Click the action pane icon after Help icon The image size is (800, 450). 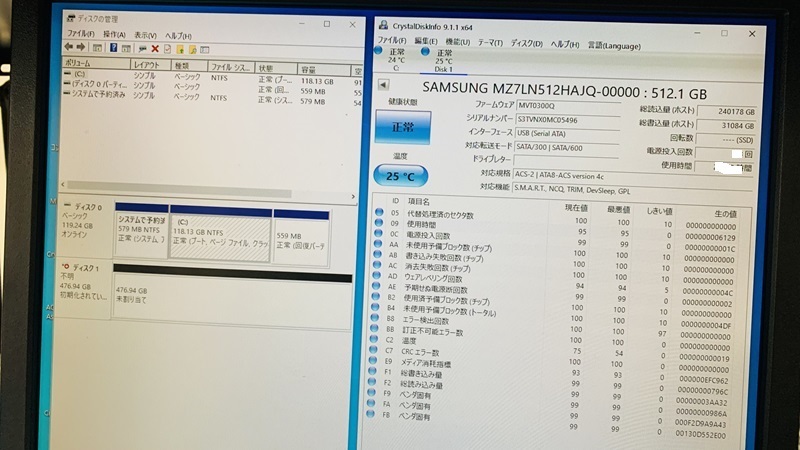coord(126,48)
